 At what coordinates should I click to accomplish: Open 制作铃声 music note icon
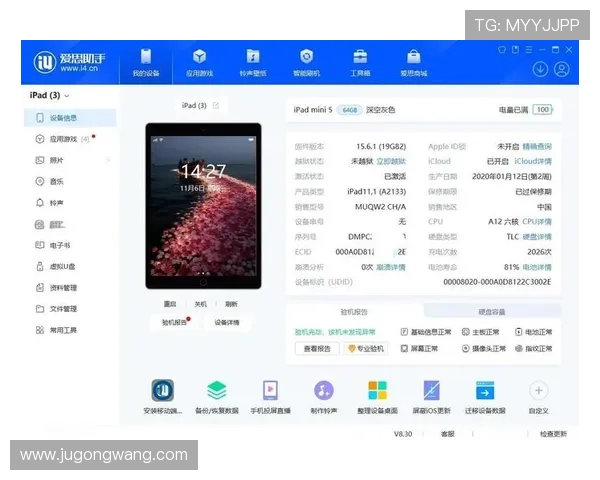click(x=324, y=390)
